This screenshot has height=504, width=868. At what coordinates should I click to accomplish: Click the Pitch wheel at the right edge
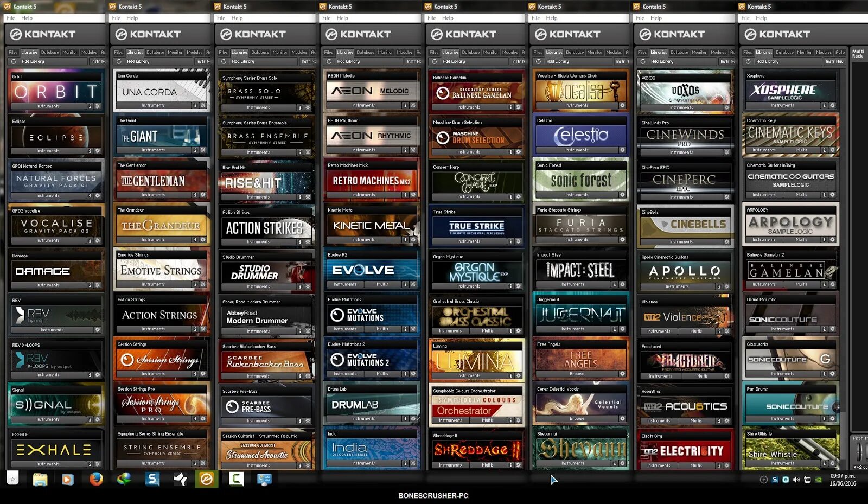point(859,451)
